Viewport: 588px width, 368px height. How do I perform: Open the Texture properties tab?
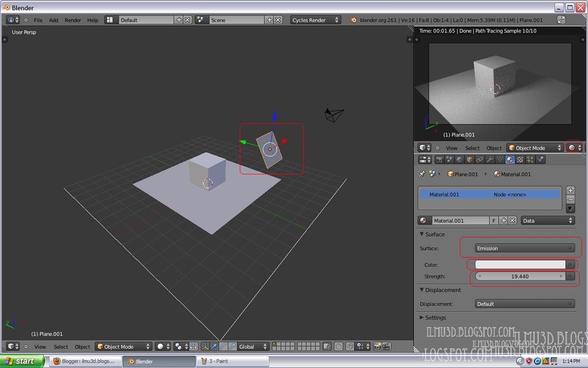coord(520,159)
